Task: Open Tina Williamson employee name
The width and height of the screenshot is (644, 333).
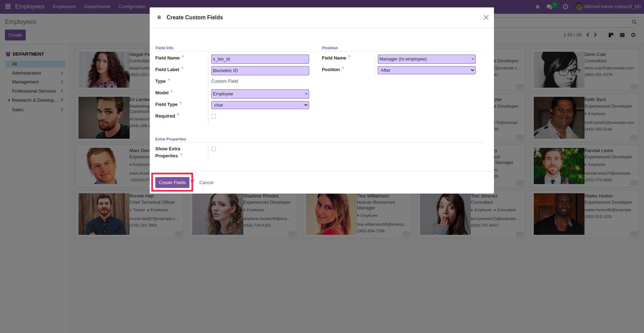Action: point(373,196)
